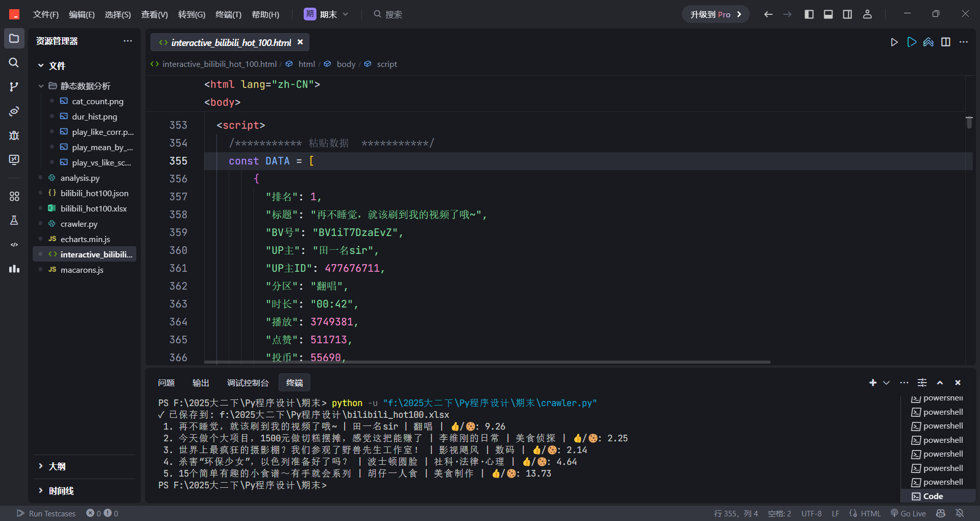Viewport: 980px width, 521px height.
Task: Click the blue outlined run icon
Action: pyautogui.click(x=912, y=42)
